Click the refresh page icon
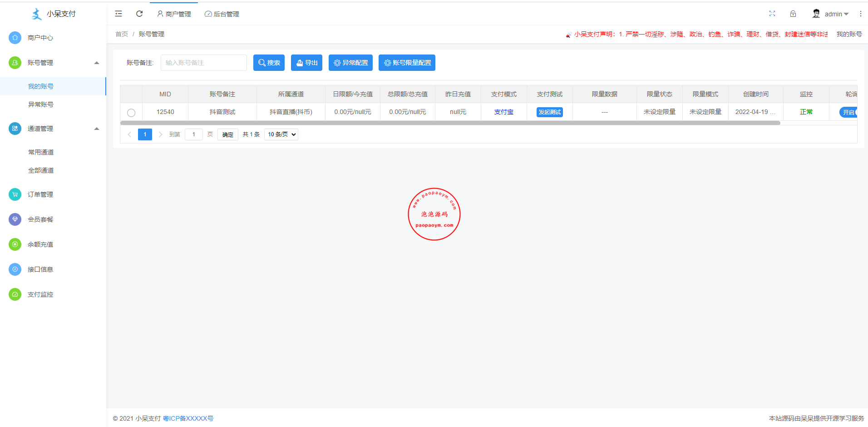 [139, 14]
